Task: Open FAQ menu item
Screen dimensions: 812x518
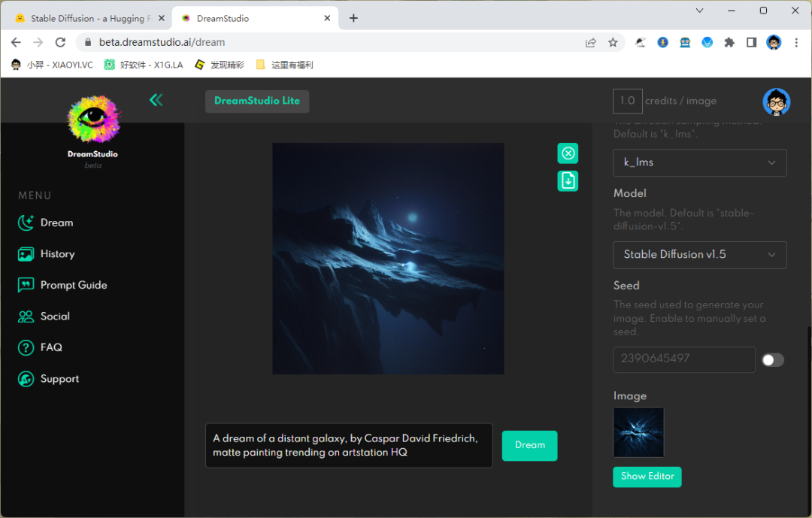Action: [51, 347]
